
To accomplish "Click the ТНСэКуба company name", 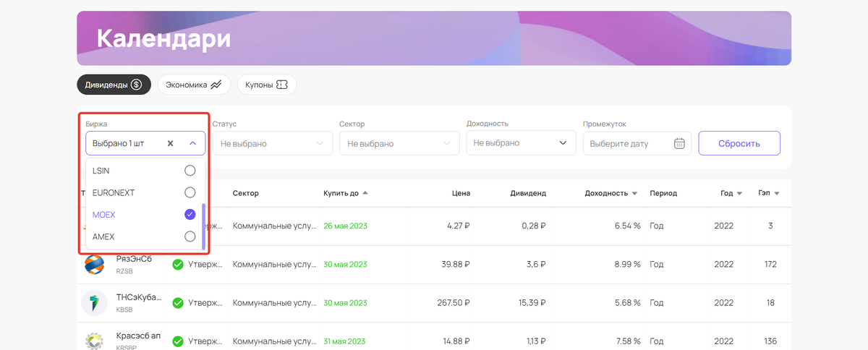I will (x=139, y=297).
